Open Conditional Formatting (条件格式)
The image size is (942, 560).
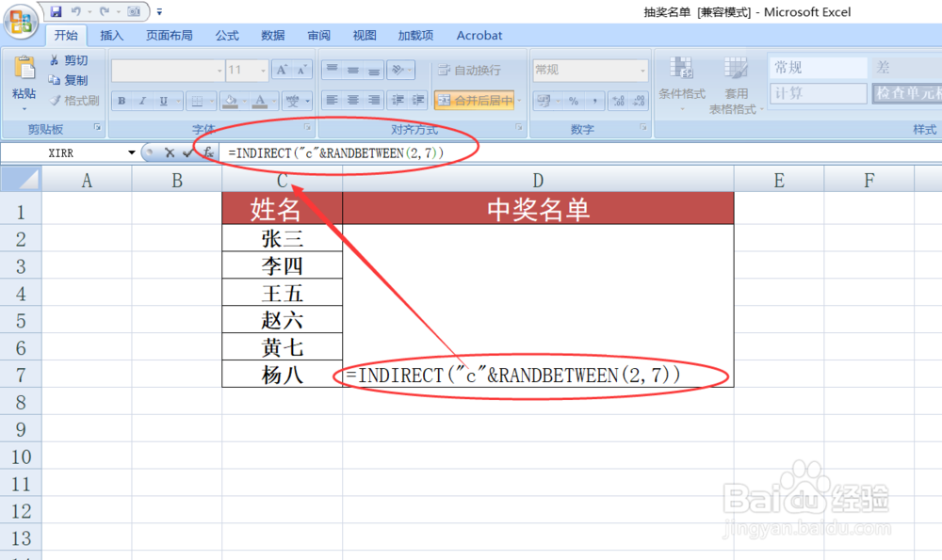[682, 80]
